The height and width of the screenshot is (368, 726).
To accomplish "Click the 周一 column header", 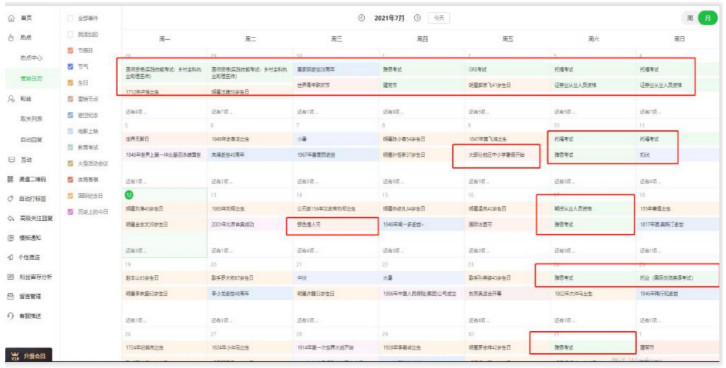I will pyautogui.click(x=165, y=39).
